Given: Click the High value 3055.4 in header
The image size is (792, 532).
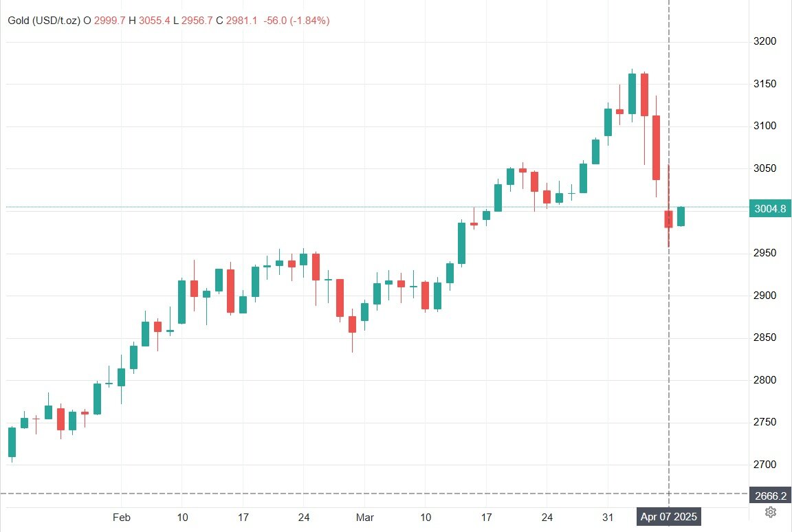Looking at the screenshot, I should point(155,21).
